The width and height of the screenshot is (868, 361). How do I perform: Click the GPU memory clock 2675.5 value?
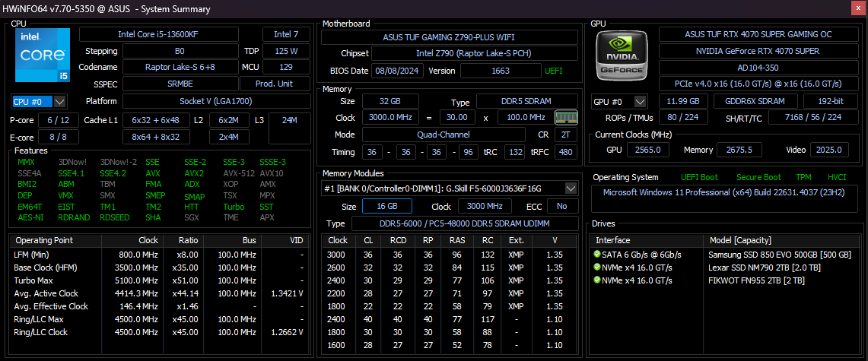point(739,150)
